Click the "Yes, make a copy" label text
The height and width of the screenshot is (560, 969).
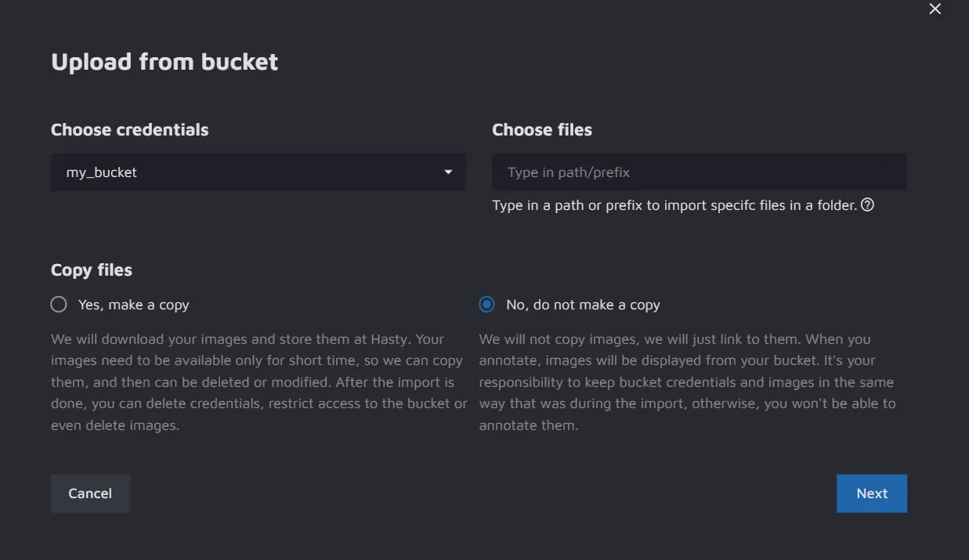coord(134,305)
